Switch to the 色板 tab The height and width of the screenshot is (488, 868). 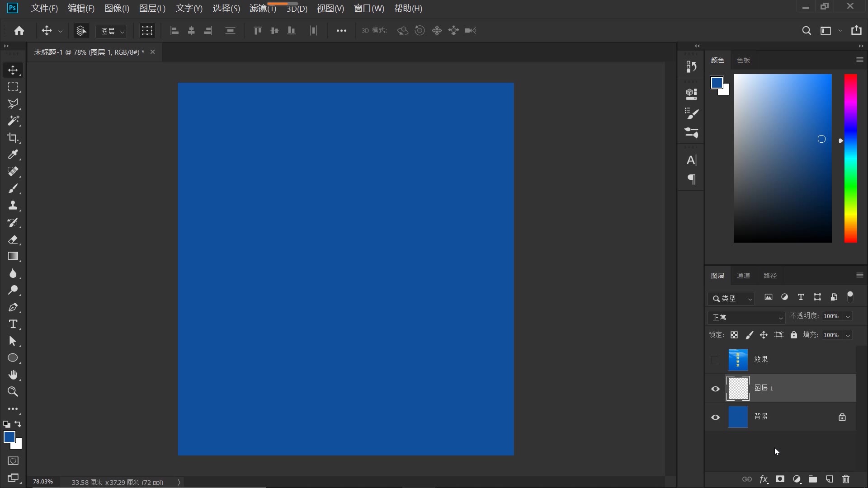[x=743, y=60]
